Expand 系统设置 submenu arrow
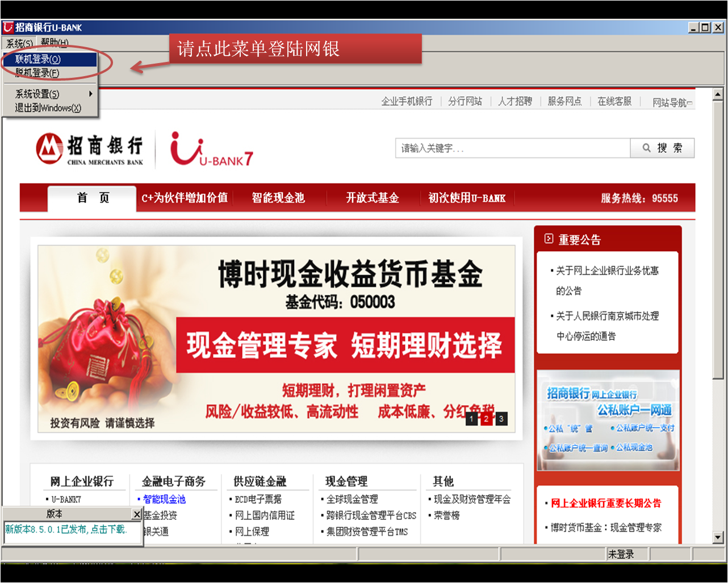The height and width of the screenshot is (583, 728). 90,94
